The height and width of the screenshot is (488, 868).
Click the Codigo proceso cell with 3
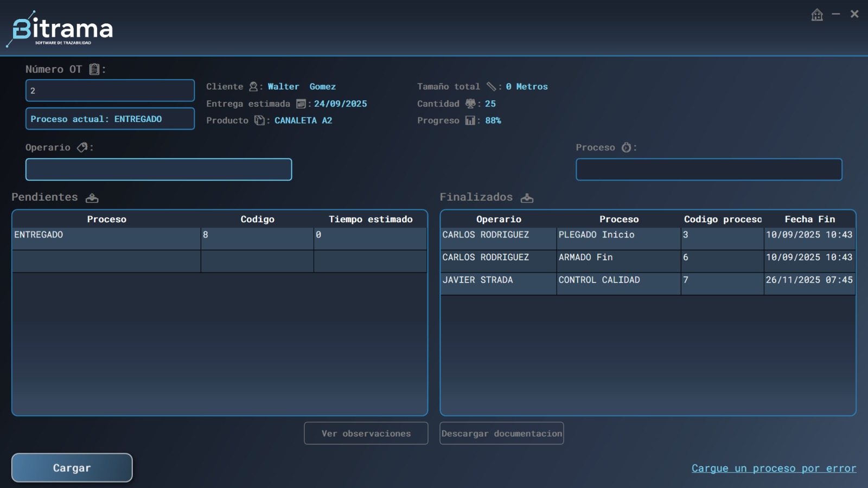[x=723, y=239]
